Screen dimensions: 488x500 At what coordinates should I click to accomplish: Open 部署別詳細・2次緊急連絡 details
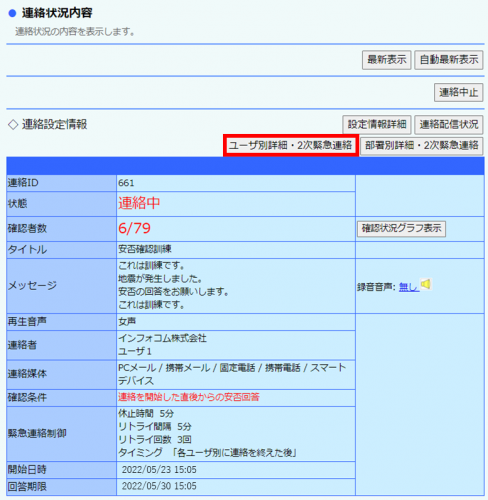tap(422, 146)
